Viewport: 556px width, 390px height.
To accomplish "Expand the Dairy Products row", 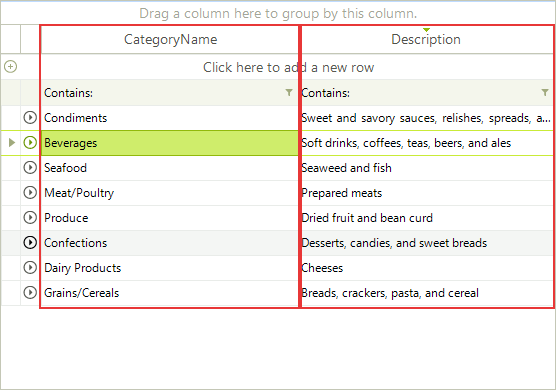I will 30,267.
